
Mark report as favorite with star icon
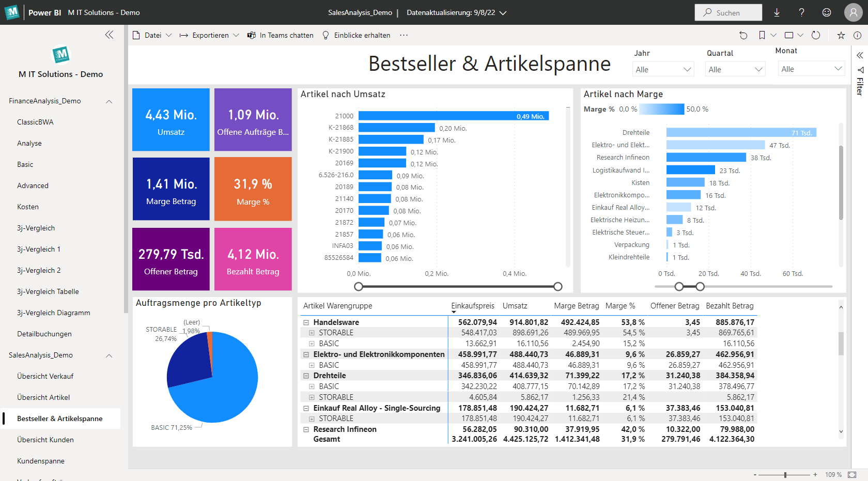841,35
